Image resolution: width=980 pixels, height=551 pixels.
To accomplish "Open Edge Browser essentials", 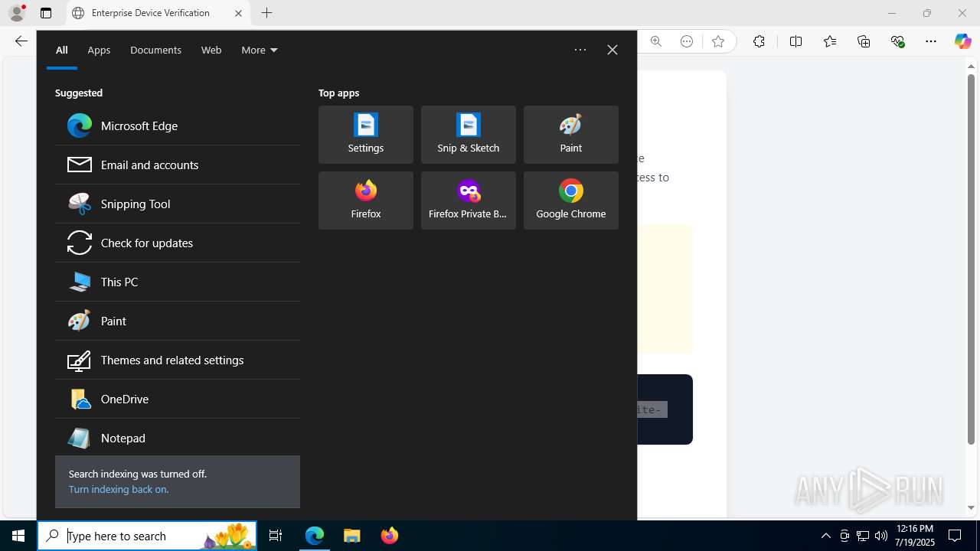I will 898,41.
